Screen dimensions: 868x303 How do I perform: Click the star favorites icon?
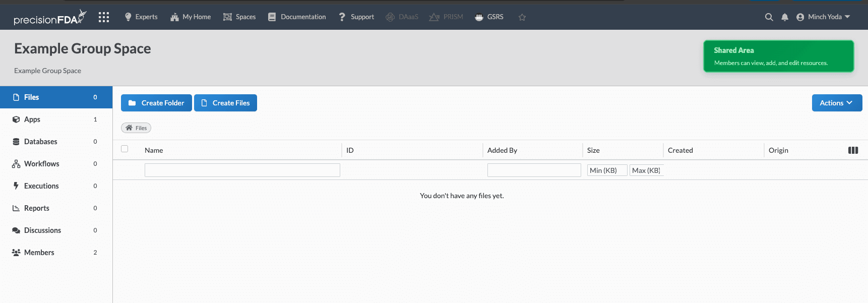pyautogui.click(x=522, y=17)
